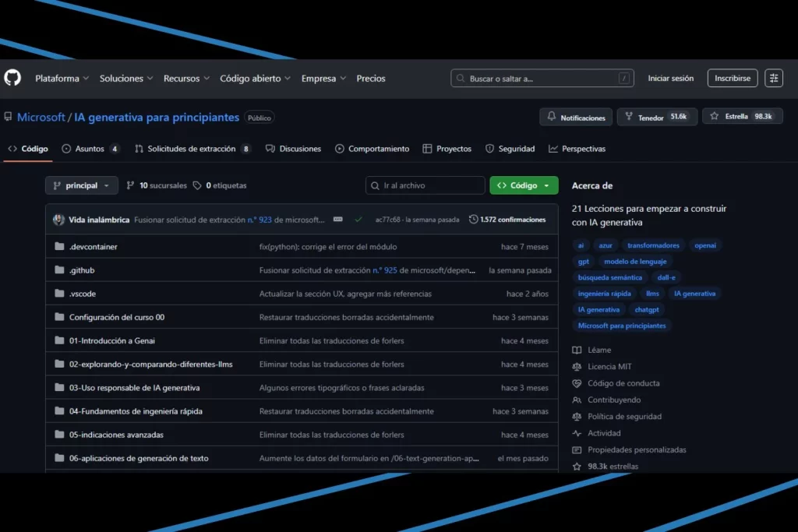Select the openai topic tag
The width and height of the screenshot is (798, 532).
(x=704, y=245)
